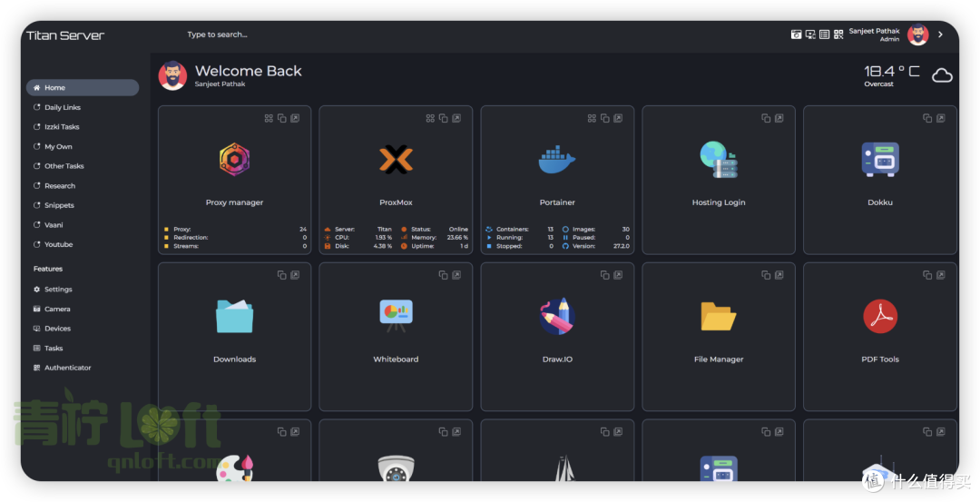Click open-external icon on Whiteboard card
The height and width of the screenshot is (502, 980).
point(456,275)
